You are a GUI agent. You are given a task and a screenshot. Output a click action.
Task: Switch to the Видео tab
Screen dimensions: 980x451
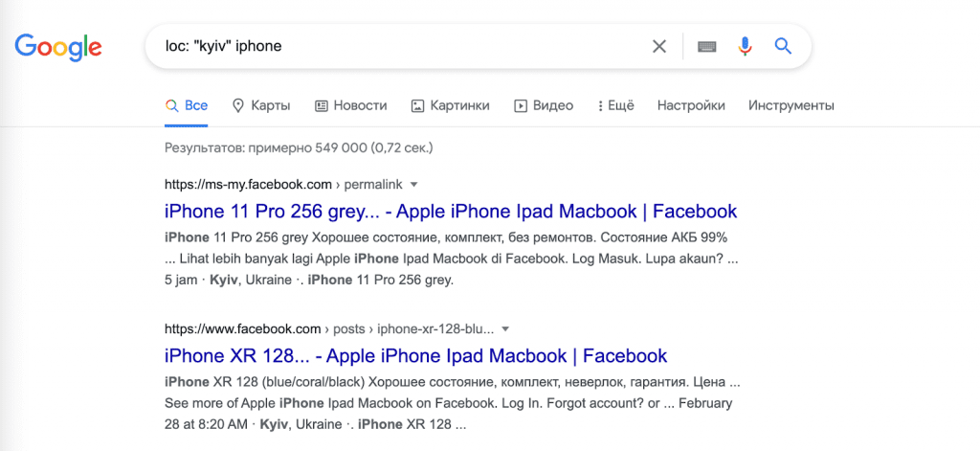pyautogui.click(x=544, y=105)
